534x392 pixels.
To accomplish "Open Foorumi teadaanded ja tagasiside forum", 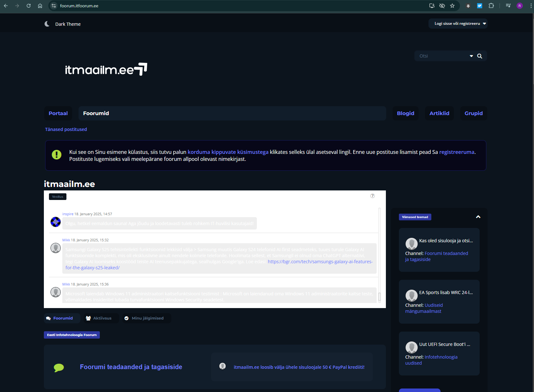I will click(x=131, y=367).
